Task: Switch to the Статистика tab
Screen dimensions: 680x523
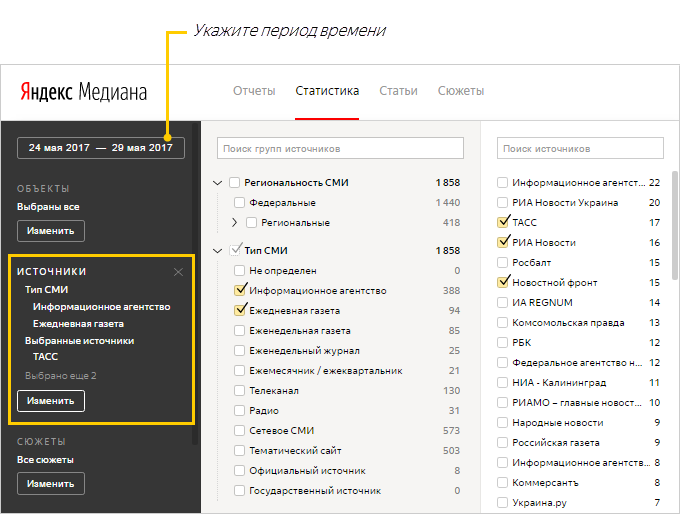Action: [327, 91]
